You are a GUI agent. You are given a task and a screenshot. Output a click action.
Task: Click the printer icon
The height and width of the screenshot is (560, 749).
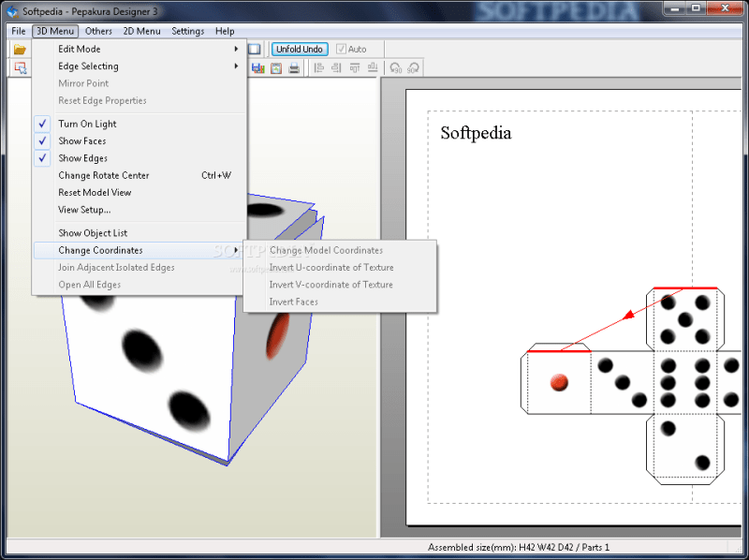[x=294, y=67]
